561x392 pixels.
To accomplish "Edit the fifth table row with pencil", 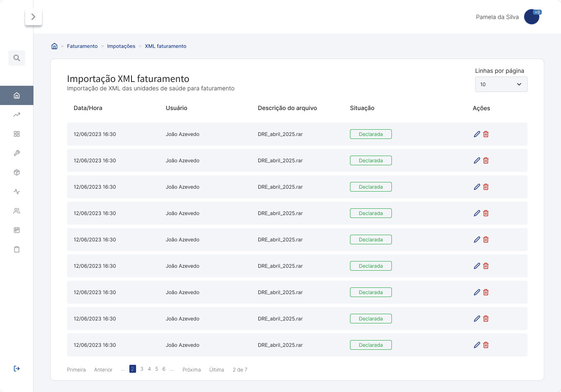I will tap(477, 240).
